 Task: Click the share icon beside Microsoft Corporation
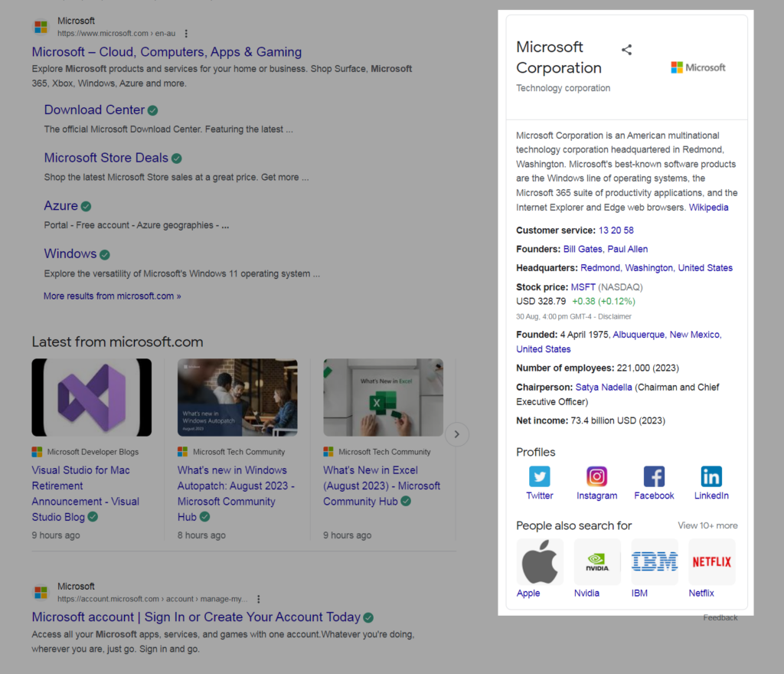(x=626, y=50)
